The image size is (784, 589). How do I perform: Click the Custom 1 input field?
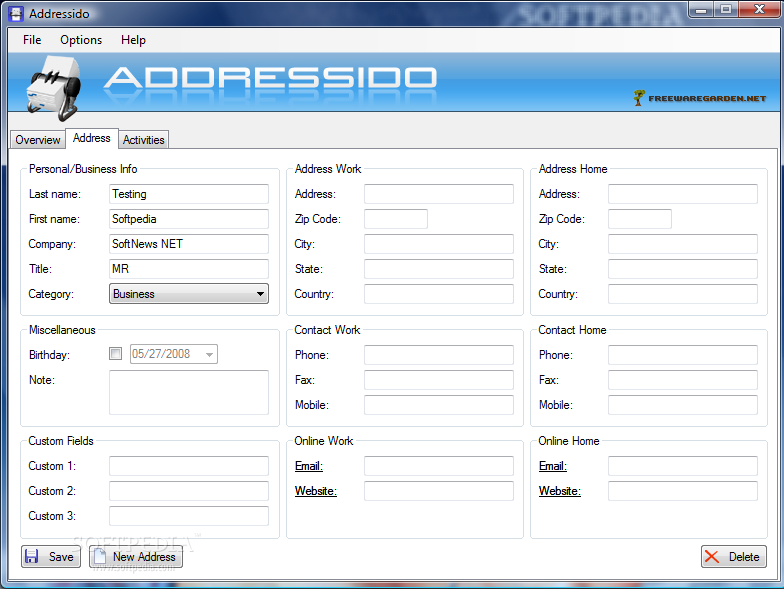coord(188,466)
